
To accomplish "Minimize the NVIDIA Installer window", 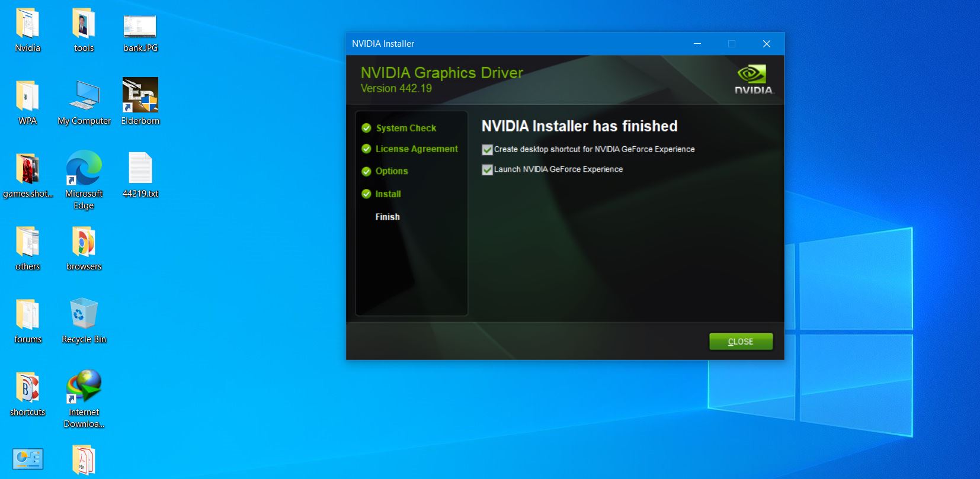I will 697,44.
